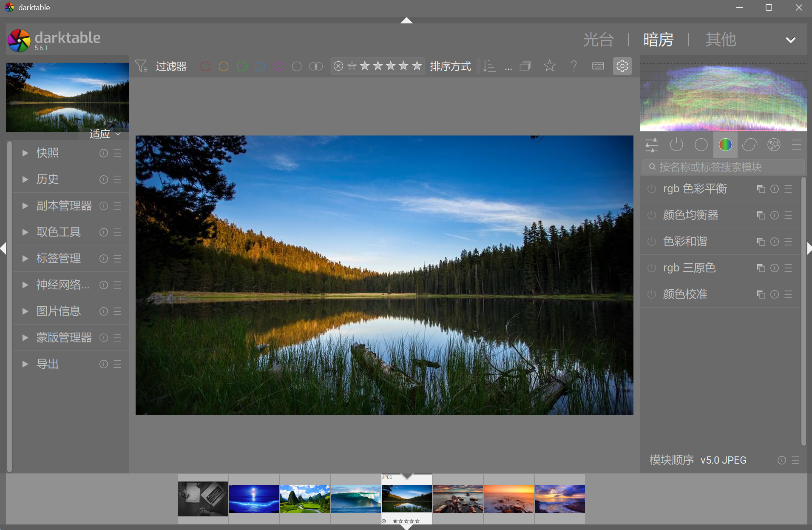Enable rgb 色彩平衡 module

[x=652, y=189]
